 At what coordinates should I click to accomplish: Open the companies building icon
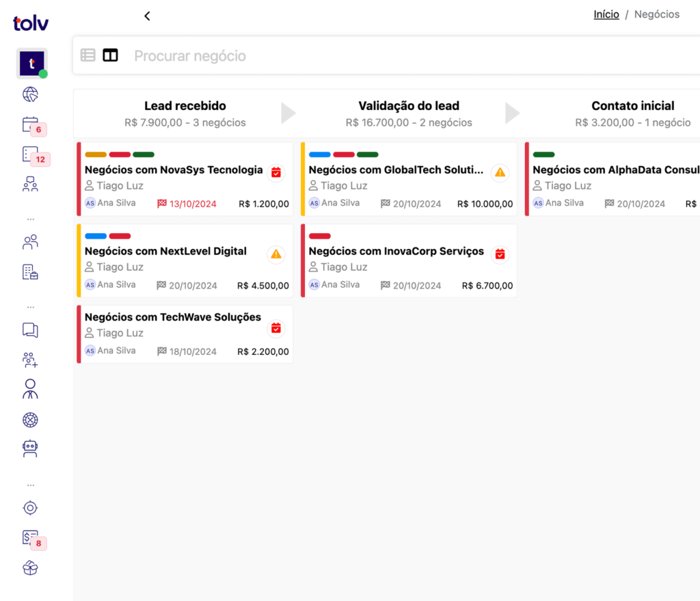pyautogui.click(x=30, y=272)
